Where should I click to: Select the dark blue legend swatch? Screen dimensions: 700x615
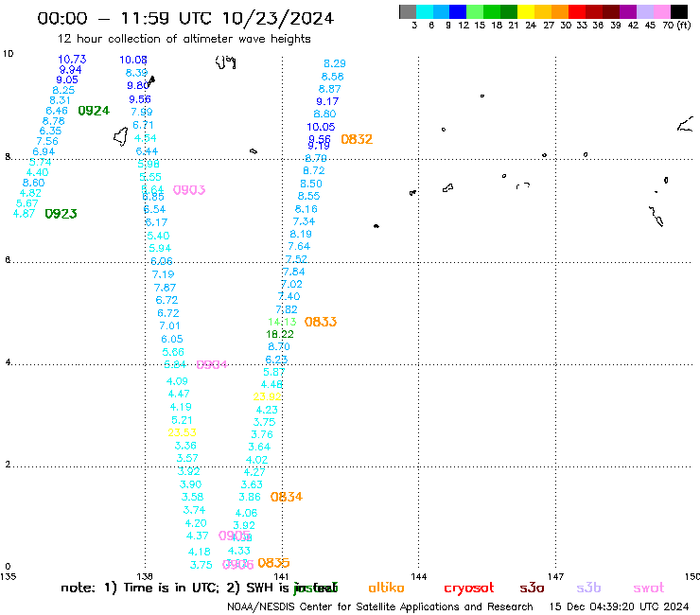[x=458, y=11]
